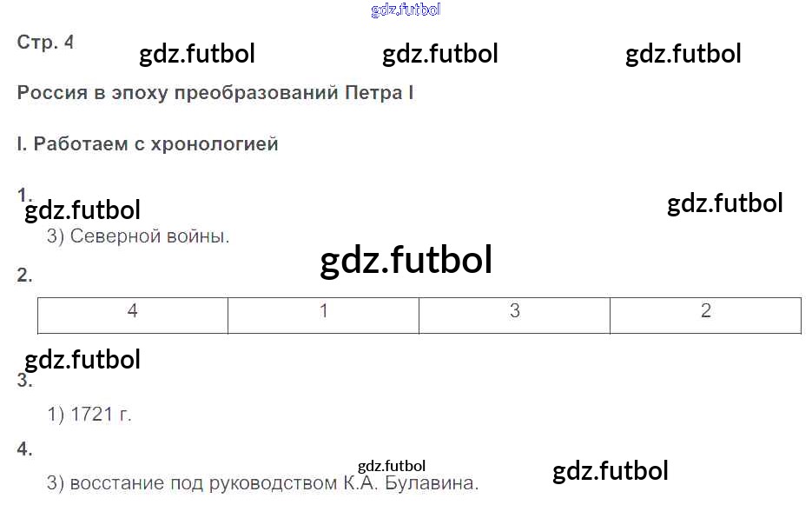Click heading "Россия в эпоху преобразований Петра I"
The width and height of the screenshot is (812, 505).
click(x=215, y=93)
